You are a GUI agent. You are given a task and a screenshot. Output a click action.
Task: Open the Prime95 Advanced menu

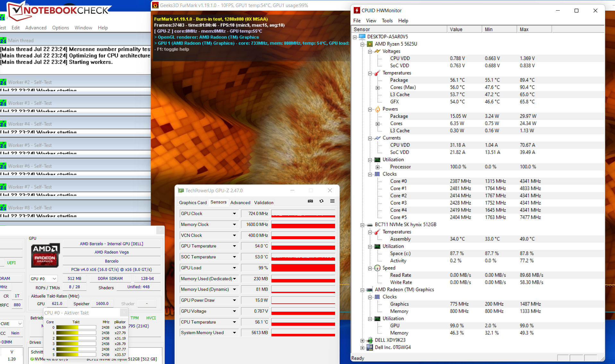pyautogui.click(x=36, y=28)
